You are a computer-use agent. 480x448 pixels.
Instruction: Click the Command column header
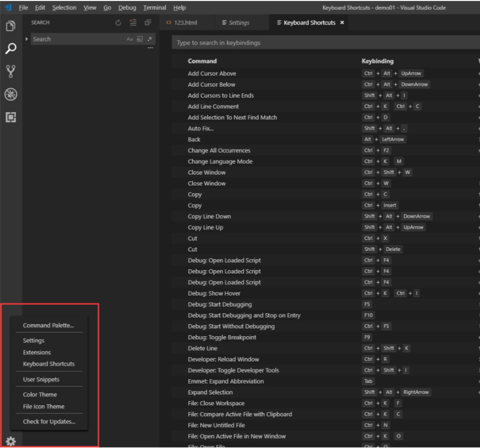[x=203, y=61]
